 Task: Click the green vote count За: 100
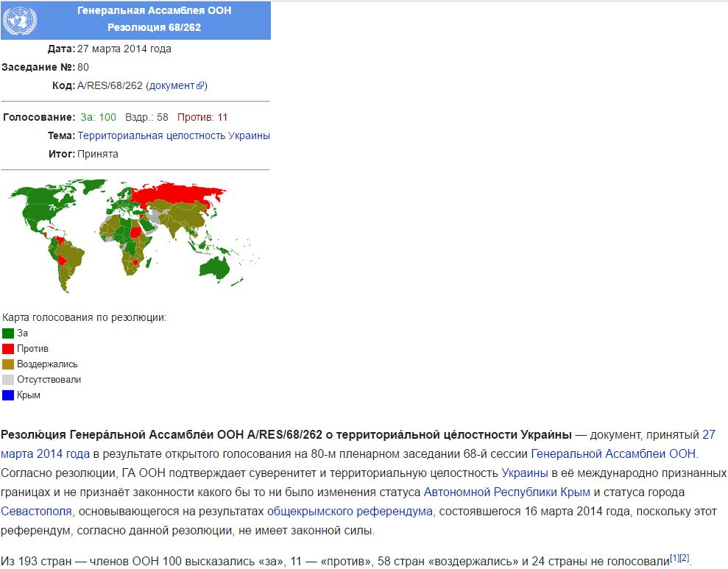click(x=98, y=118)
